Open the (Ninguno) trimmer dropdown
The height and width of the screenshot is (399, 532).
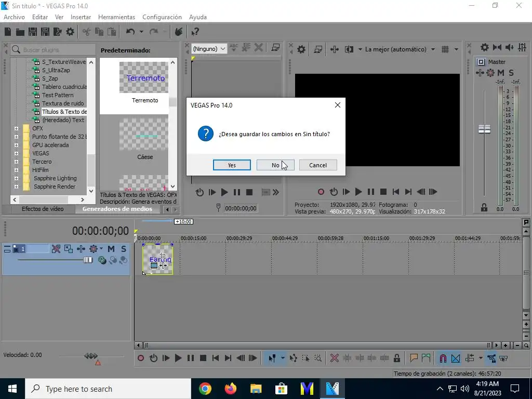coord(209,49)
